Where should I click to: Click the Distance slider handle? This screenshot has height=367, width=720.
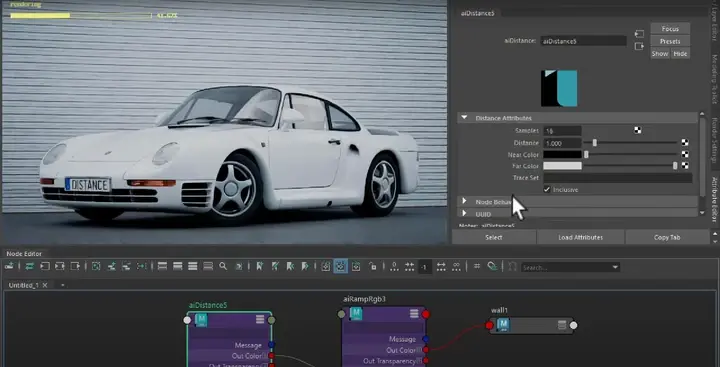point(594,143)
